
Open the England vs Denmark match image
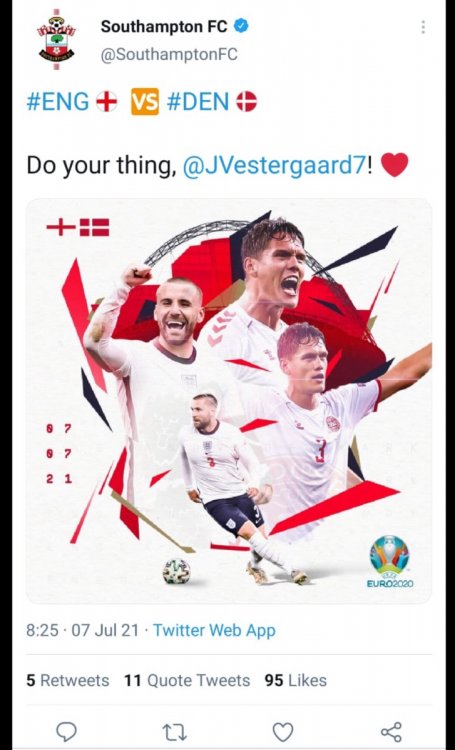coord(229,401)
